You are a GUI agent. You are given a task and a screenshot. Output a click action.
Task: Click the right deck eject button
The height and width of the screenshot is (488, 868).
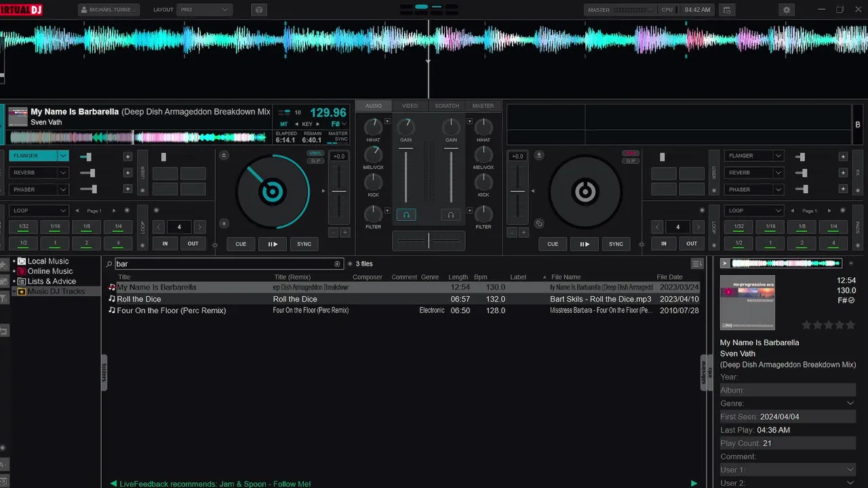pos(539,155)
